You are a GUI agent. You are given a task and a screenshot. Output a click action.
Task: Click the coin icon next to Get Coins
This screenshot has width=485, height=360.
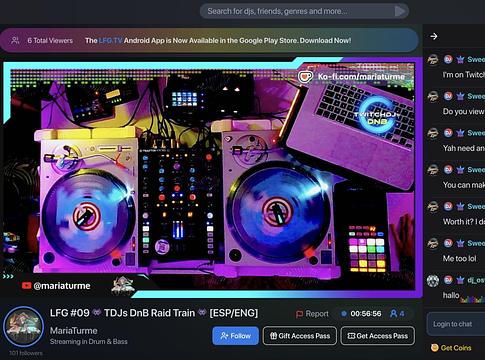click(434, 348)
